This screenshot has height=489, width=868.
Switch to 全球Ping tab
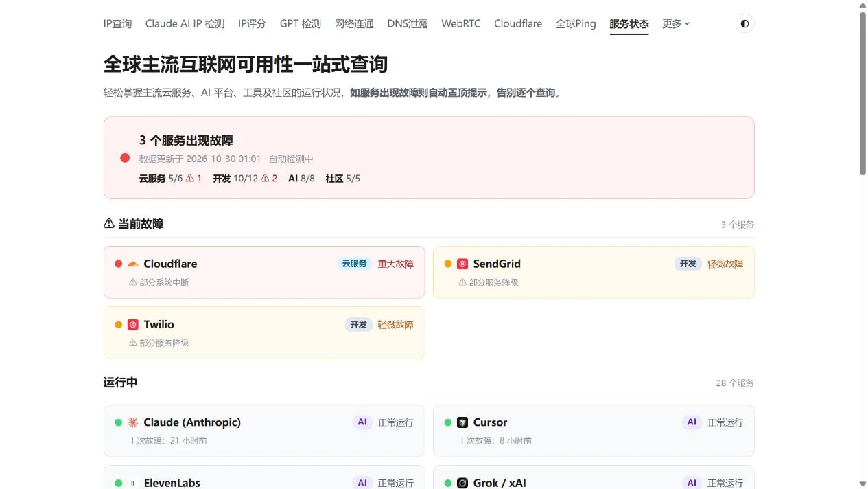pyautogui.click(x=576, y=23)
